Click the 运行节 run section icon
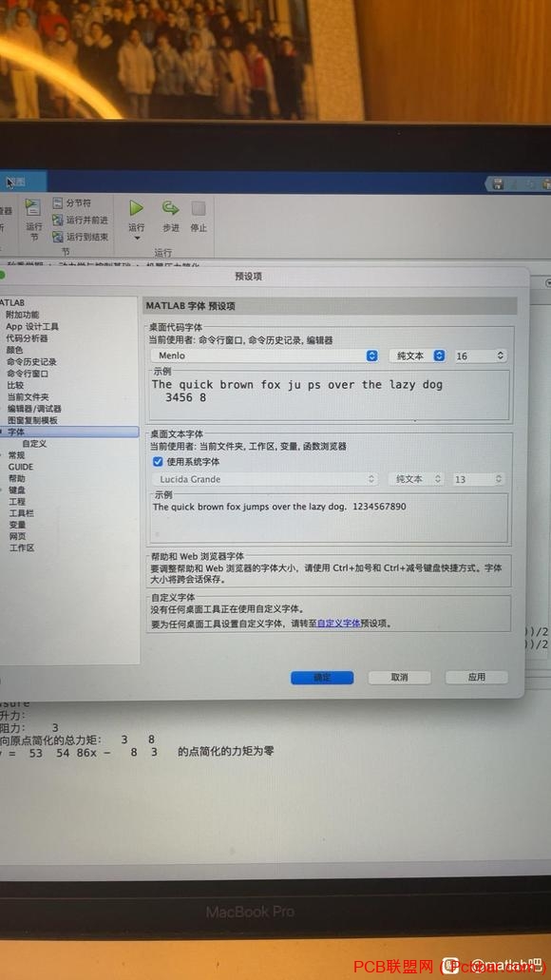The height and width of the screenshot is (980, 551). (33, 207)
